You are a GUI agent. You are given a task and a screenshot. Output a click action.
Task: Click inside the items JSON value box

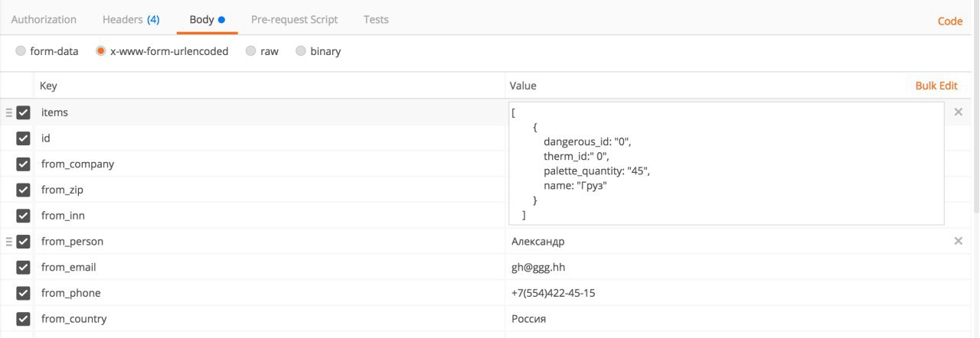727,164
